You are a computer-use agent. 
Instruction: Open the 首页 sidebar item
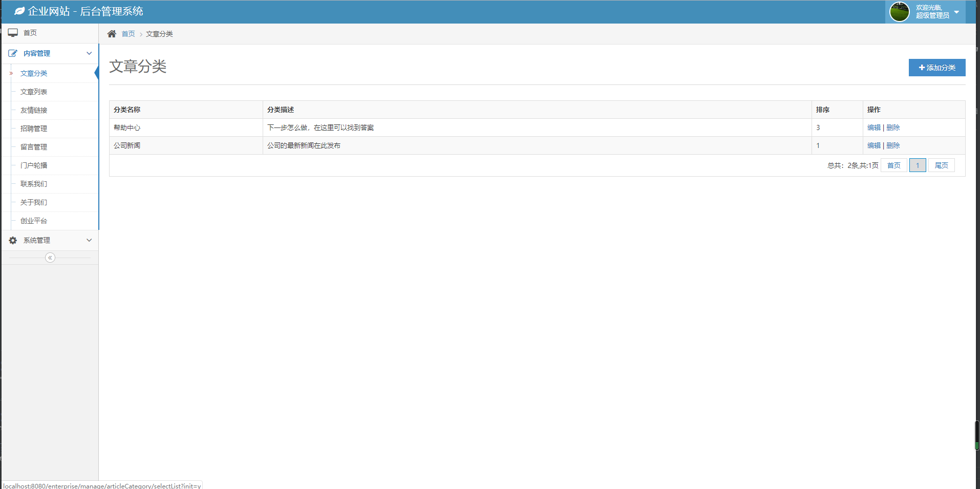pyautogui.click(x=50, y=33)
